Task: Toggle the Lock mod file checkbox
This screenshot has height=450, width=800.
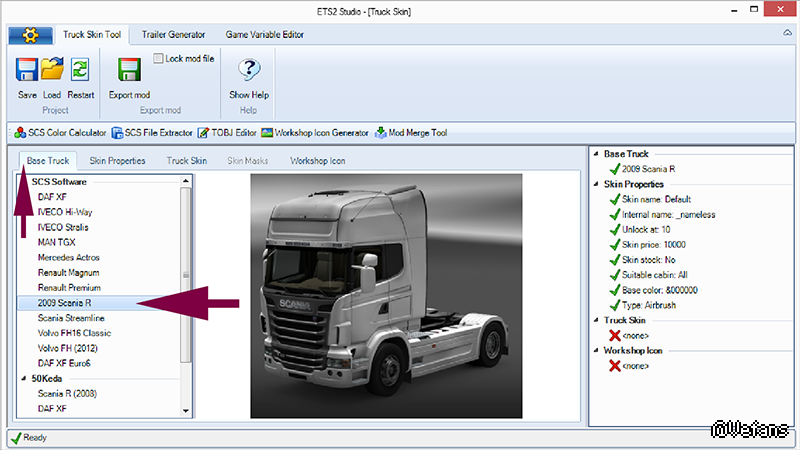Action: (x=159, y=58)
